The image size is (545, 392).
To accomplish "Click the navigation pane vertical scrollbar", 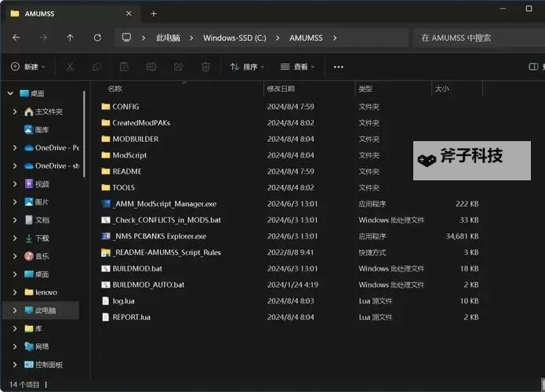I will tap(84, 134).
